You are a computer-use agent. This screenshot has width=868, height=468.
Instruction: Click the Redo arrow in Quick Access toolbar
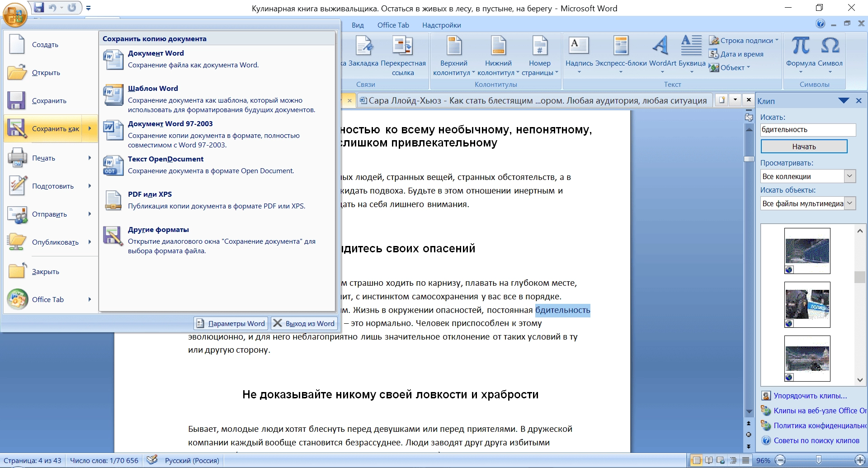[71, 8]
